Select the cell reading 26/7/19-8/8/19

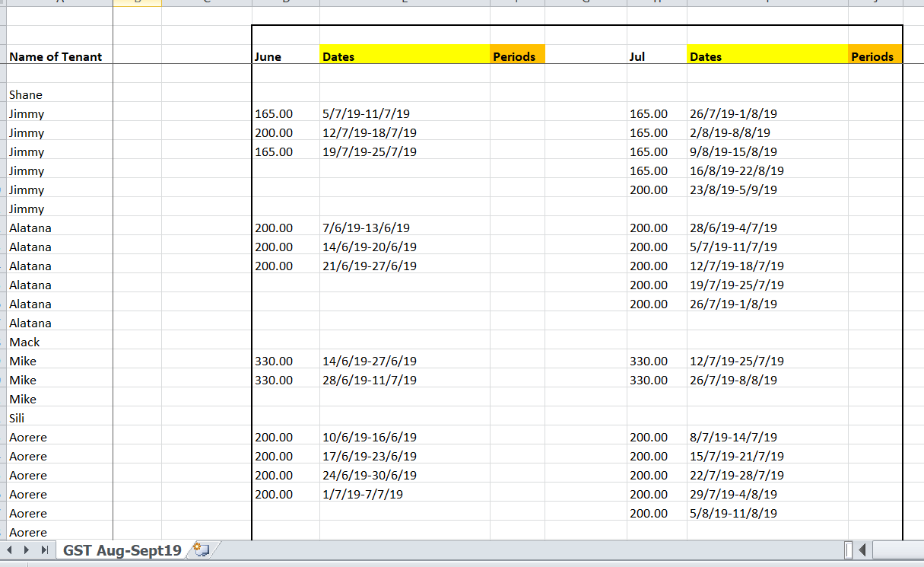tap(767, 377)
